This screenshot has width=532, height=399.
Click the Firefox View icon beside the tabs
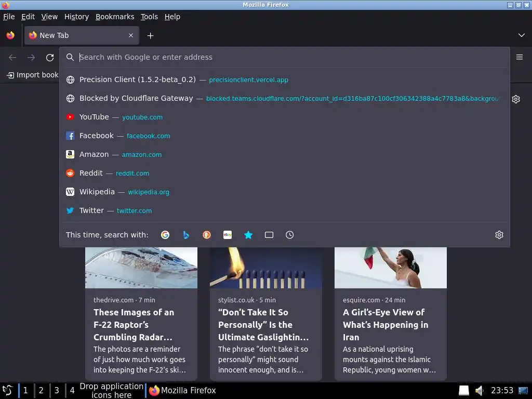pos(10,35)
